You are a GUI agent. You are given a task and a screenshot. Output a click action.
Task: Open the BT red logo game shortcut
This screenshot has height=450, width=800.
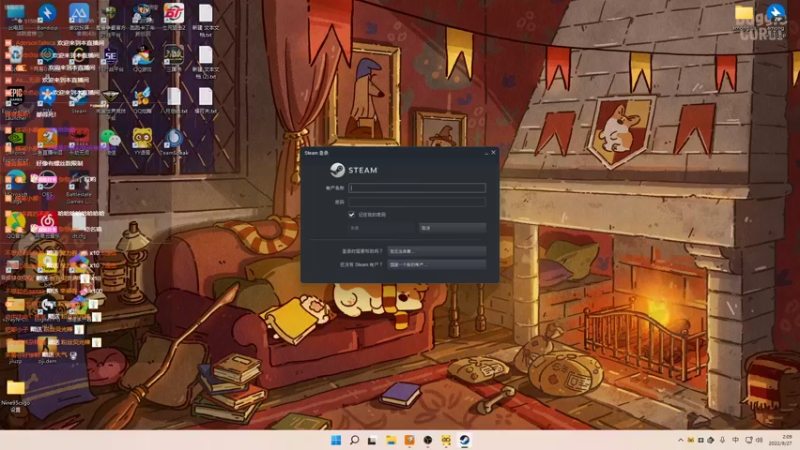[x=173, y=17]
